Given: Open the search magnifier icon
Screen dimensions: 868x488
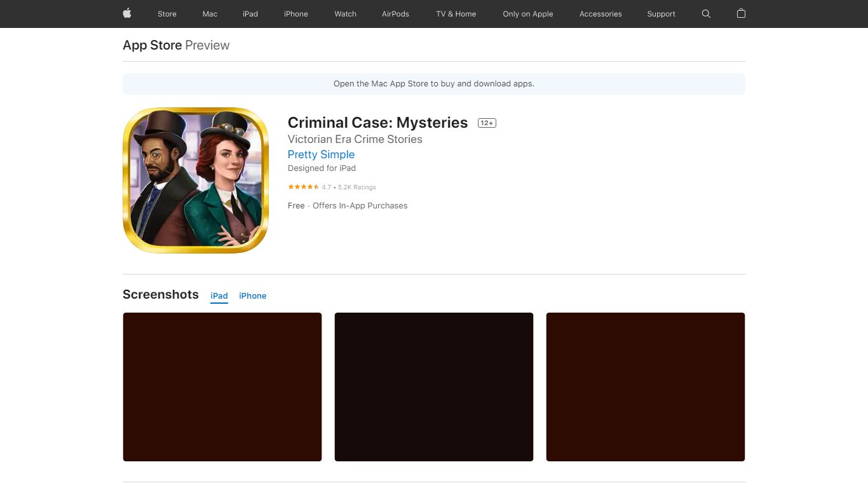Looking at the screenshot, I should click(x=706, y=13).
